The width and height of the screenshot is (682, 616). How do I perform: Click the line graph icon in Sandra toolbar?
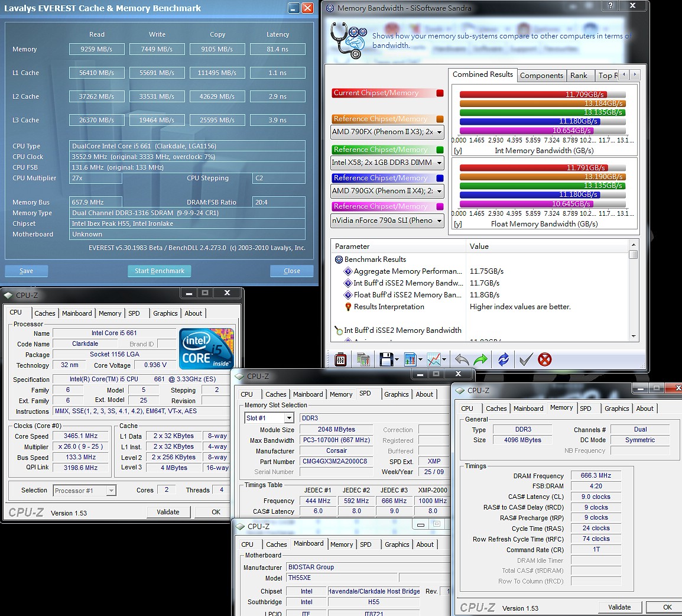(434, 359)
